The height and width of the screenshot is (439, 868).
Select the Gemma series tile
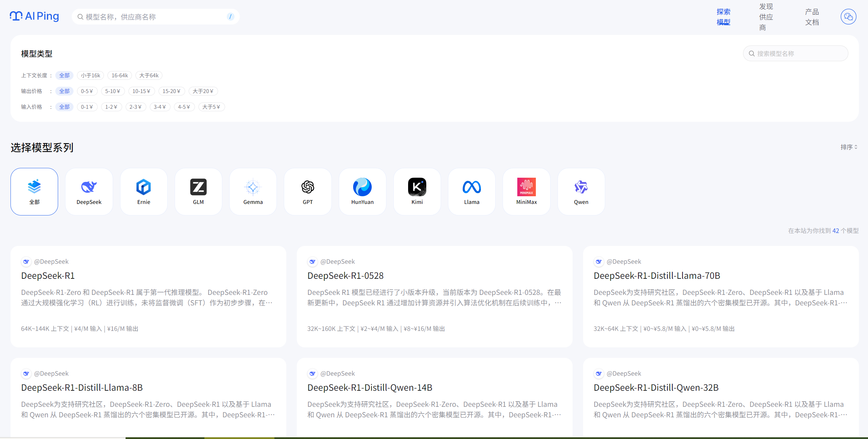253,192
